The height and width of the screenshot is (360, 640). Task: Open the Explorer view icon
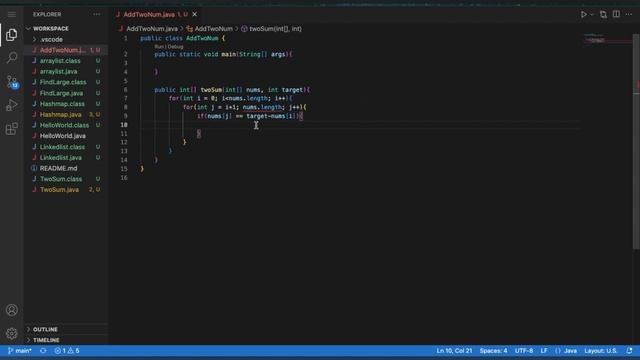(12, 35)
